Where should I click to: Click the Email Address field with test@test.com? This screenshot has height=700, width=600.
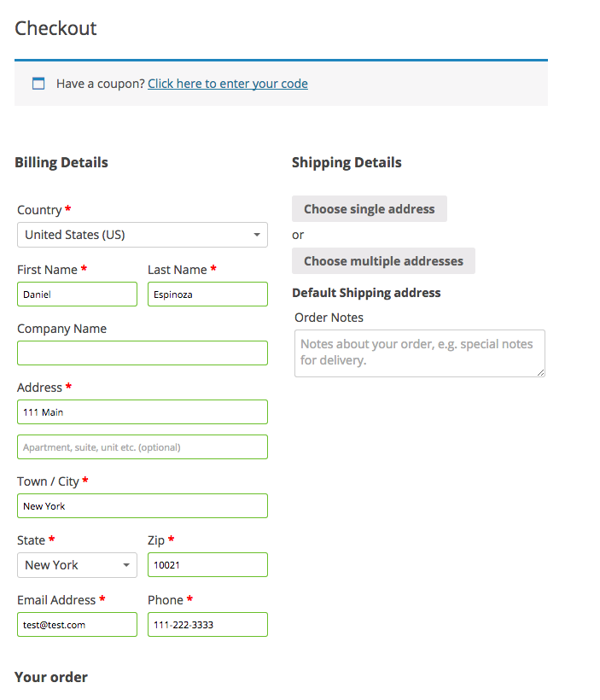click(x=77, y=625)
